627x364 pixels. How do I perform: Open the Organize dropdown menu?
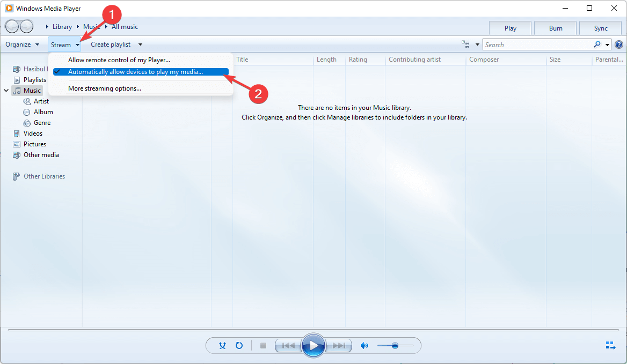tap(23, 44)
